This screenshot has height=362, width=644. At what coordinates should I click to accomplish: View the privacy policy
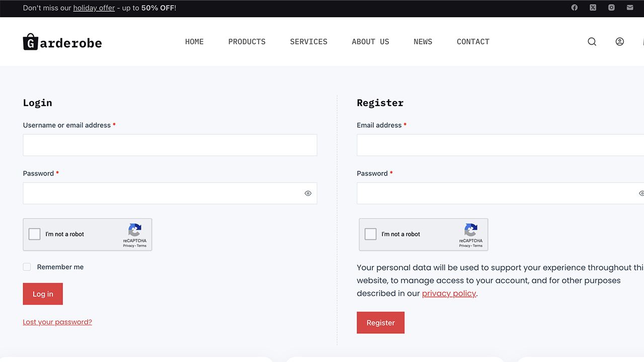[449, 293]
